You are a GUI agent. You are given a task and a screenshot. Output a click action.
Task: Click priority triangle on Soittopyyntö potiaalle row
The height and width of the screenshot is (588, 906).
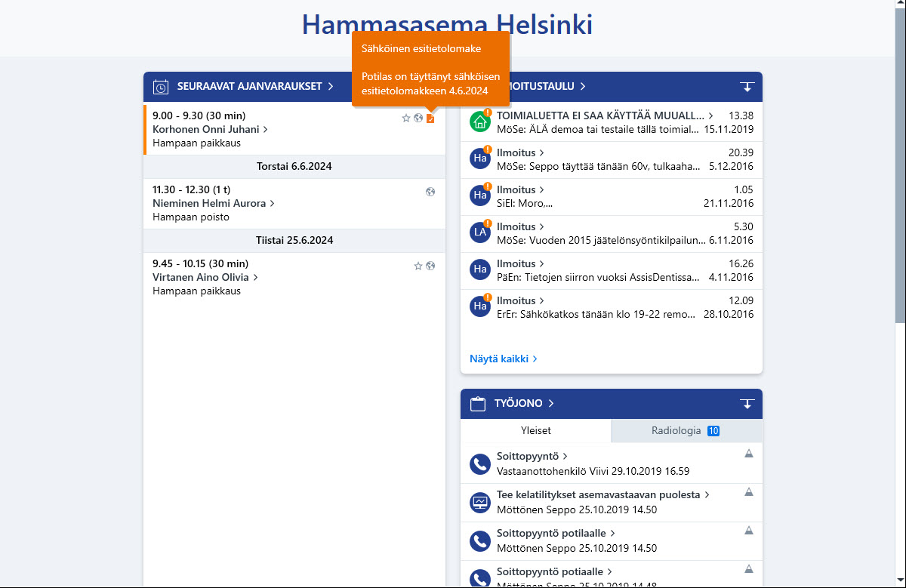tap(749, 569)
